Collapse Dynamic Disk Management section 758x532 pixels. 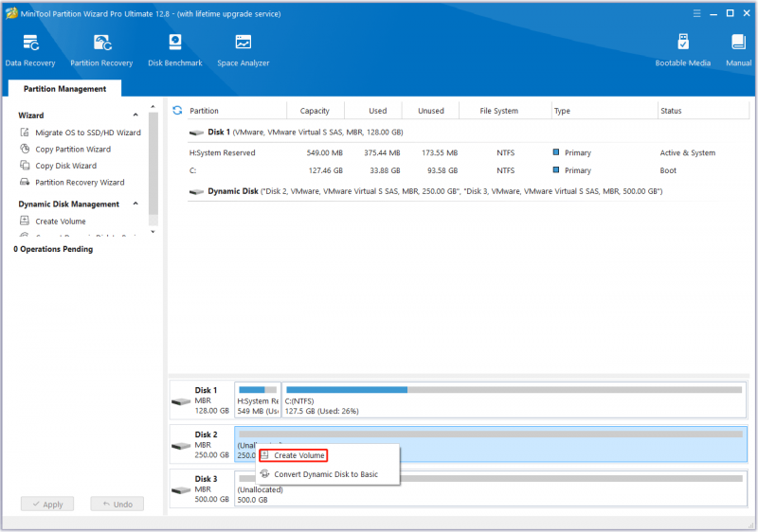pos(135,204)
